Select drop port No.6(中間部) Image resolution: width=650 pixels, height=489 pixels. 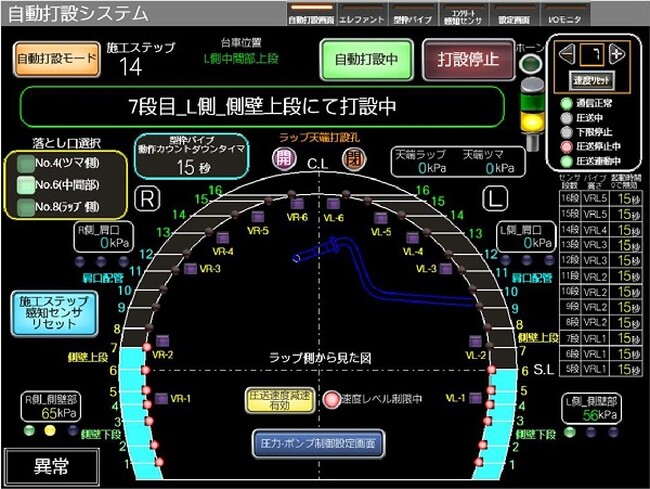click(26, 185)
